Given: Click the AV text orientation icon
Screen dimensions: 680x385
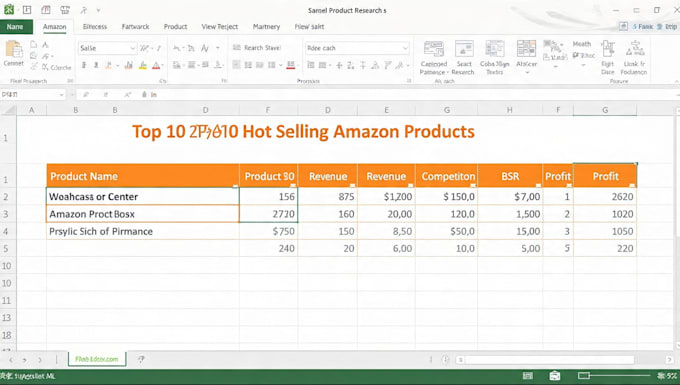Looking at the screenshot, I should (205, 48).
